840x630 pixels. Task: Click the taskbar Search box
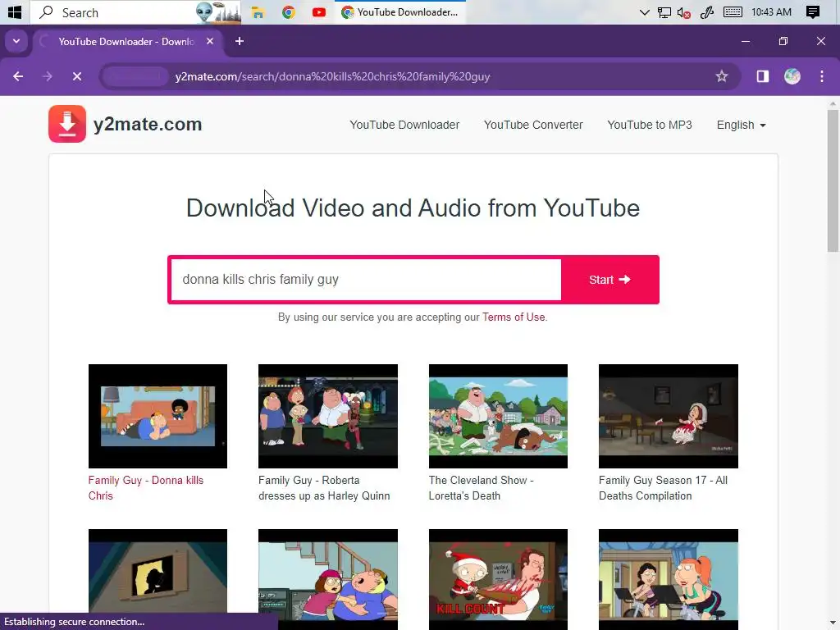[x=135, y=12]
